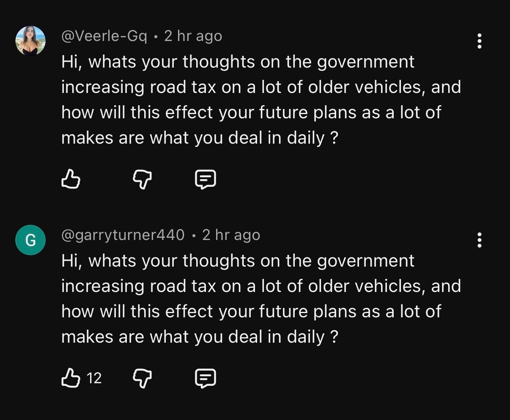This screenshot has width=510, height=420.
Task: Visit the @Veerle-Gq channel username link
Action: click(x=104, y=36)
